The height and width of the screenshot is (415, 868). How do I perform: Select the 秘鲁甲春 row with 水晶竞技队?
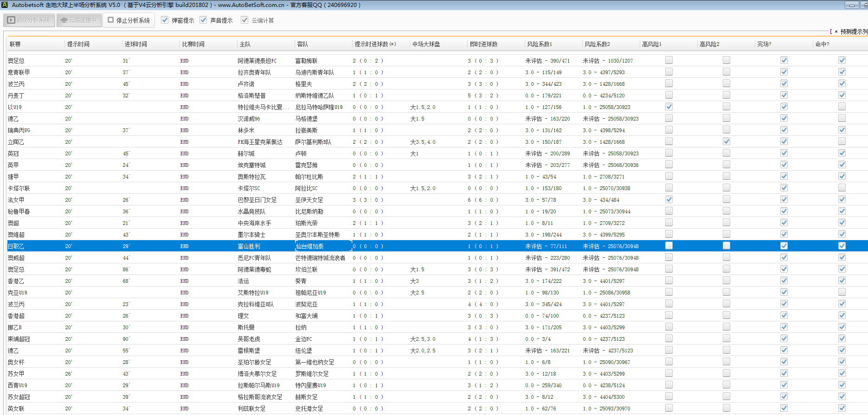[x=251, y=211]
